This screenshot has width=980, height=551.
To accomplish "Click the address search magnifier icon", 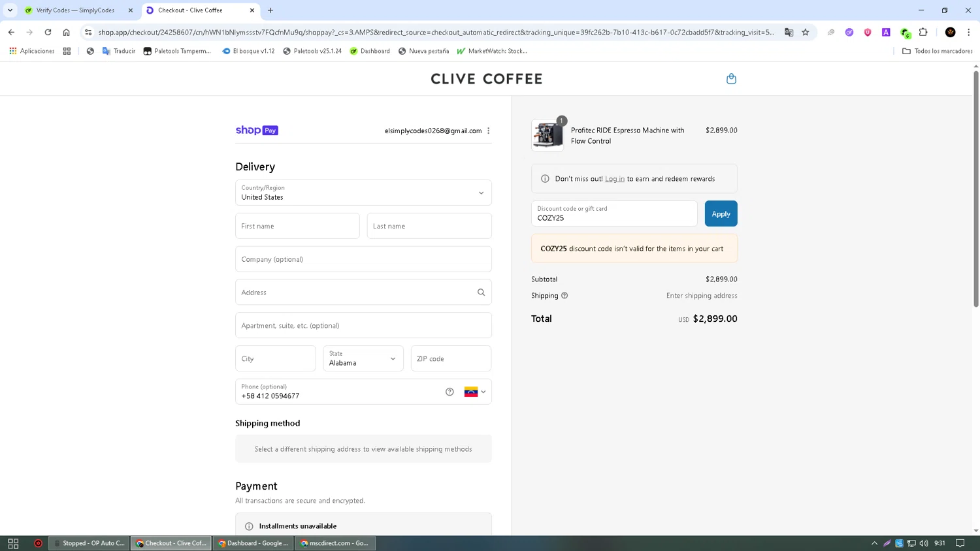I will coord(481,292).
